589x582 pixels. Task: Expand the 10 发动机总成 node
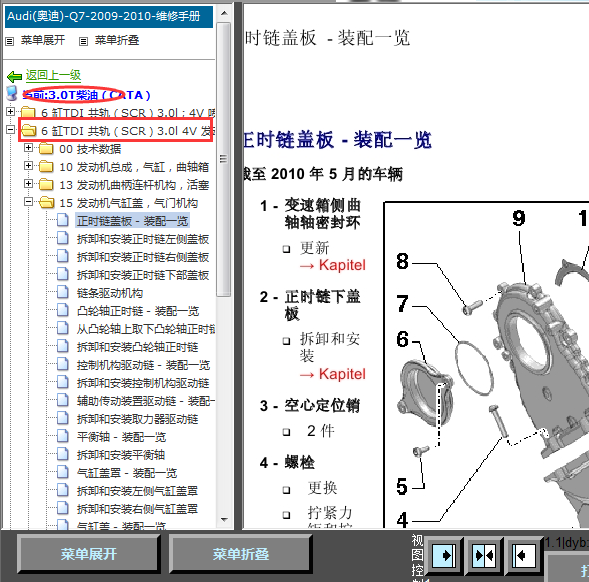28,165
